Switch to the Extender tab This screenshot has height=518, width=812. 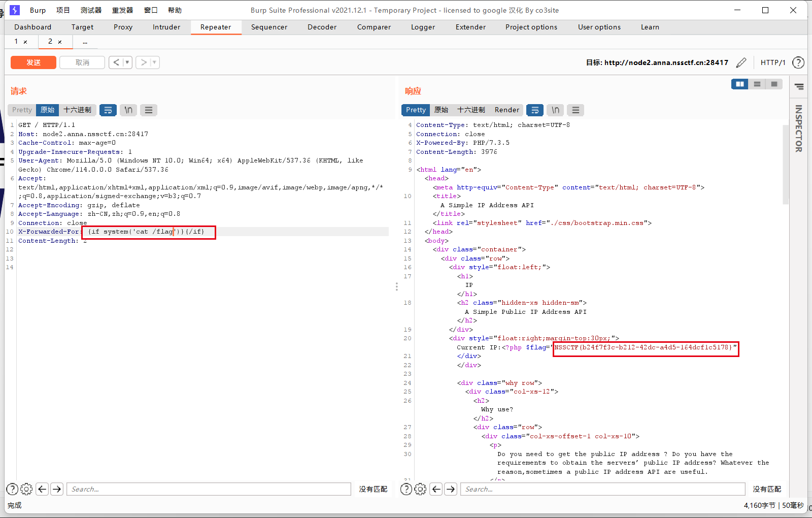pyautogui.click(x=470, y=27)
